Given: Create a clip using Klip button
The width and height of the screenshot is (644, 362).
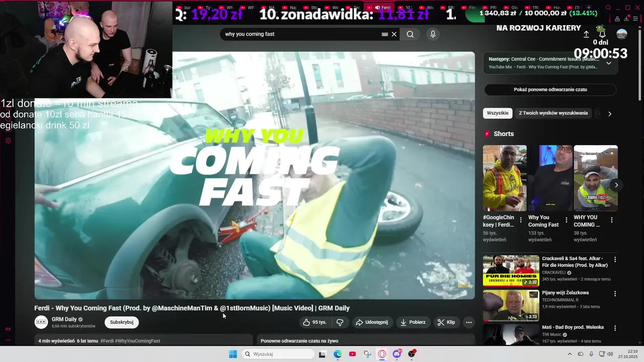Looking at the screenshot, I should tap(446, 322).
